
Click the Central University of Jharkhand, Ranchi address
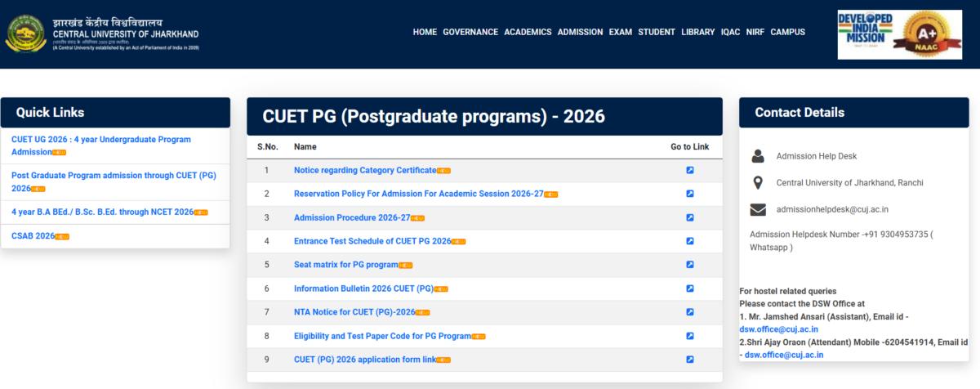[849, 182]
